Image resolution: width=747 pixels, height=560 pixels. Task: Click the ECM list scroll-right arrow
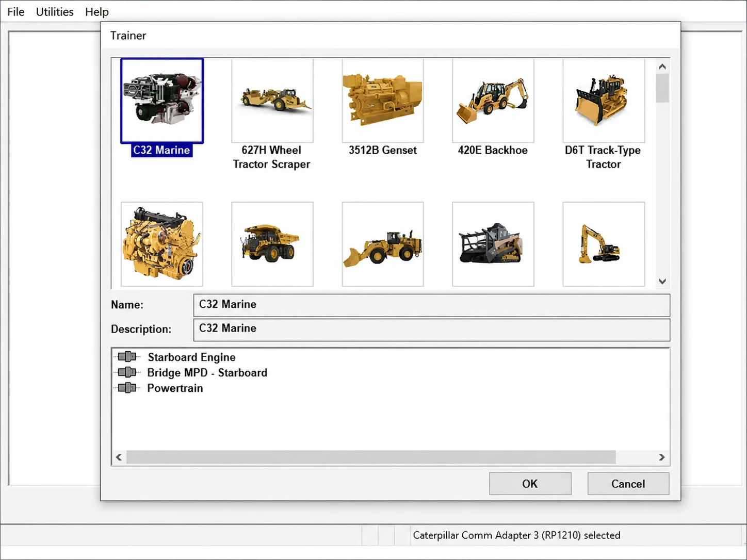(x=662, y=457)
